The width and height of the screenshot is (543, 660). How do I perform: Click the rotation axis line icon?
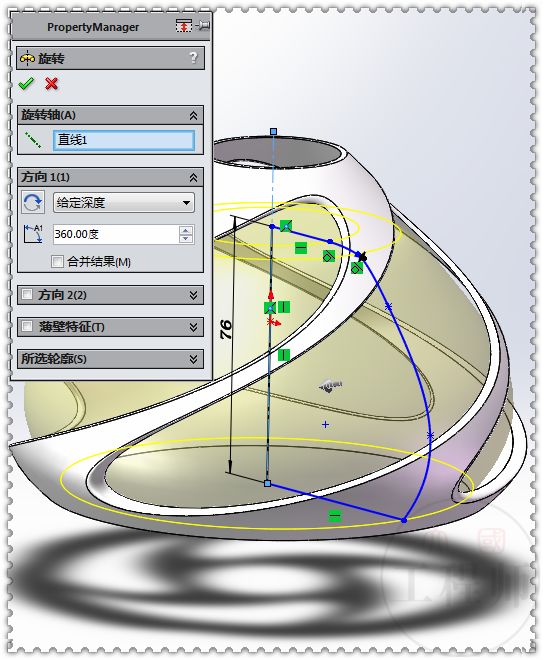point(33,140)
